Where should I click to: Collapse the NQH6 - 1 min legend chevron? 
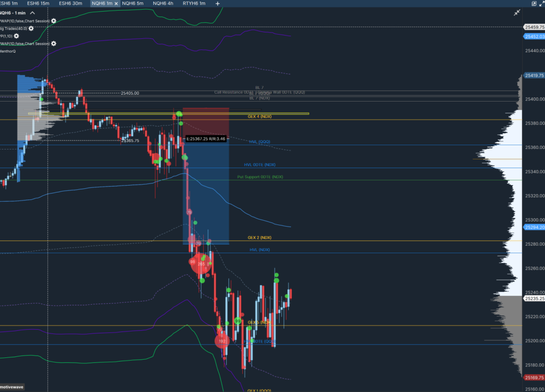pyautogui.click(x=32, y=13)
